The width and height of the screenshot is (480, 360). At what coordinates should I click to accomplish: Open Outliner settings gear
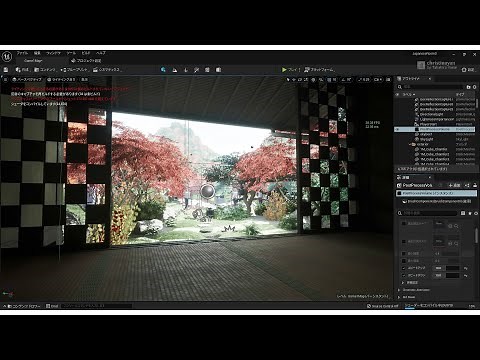[x=475, y=87]
